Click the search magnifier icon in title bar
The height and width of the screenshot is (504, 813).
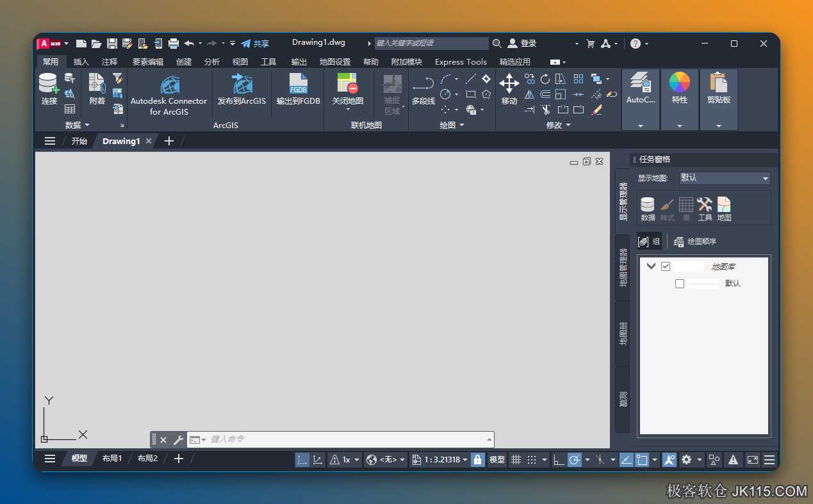pyautogui.click(x=497, y=44)
